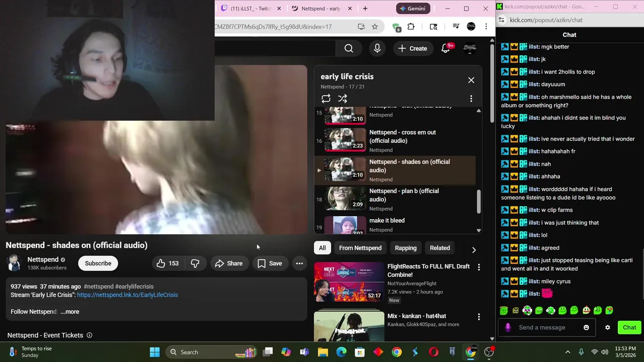The height and width of the screenshot is (362, 644).
Task: Open the YouTube account avatar menu
Action: 470,48
